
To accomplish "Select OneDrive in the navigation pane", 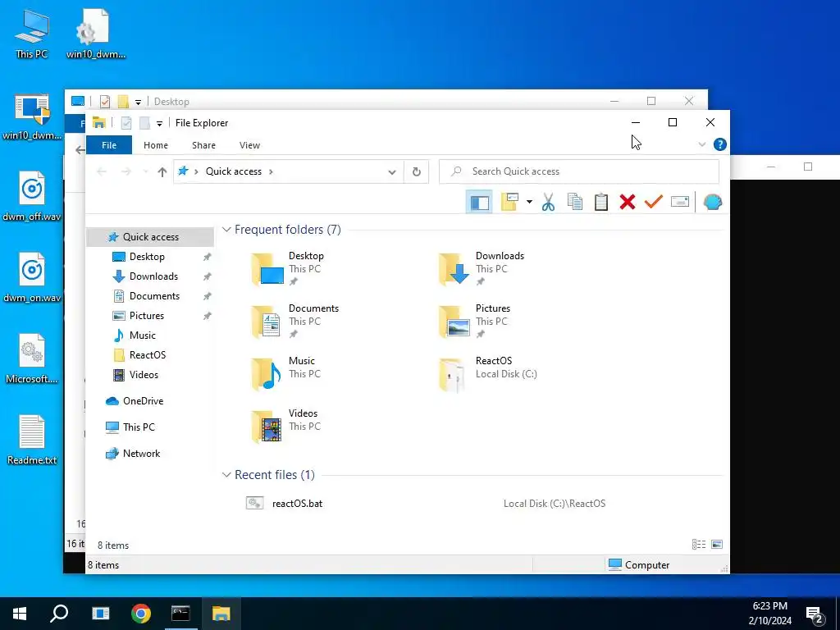I will 143,401.
